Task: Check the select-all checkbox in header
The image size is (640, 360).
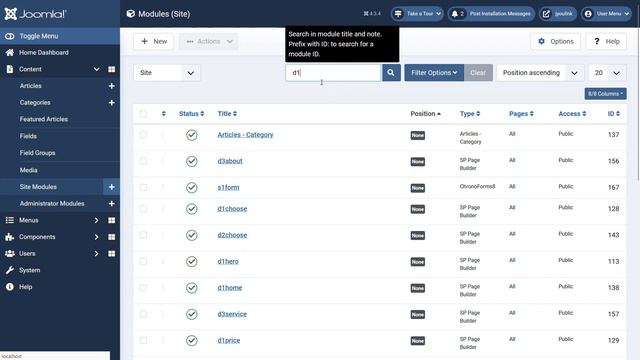Action: [143, 113]
